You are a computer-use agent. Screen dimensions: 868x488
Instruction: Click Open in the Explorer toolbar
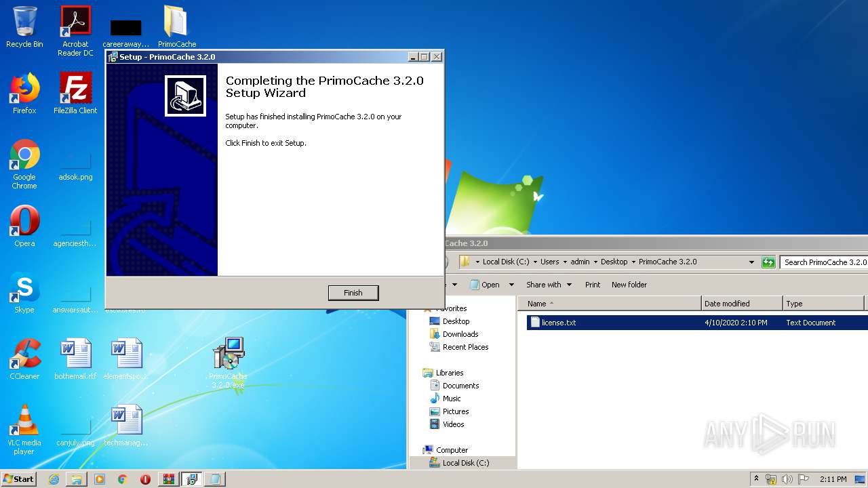pos(486,285)
